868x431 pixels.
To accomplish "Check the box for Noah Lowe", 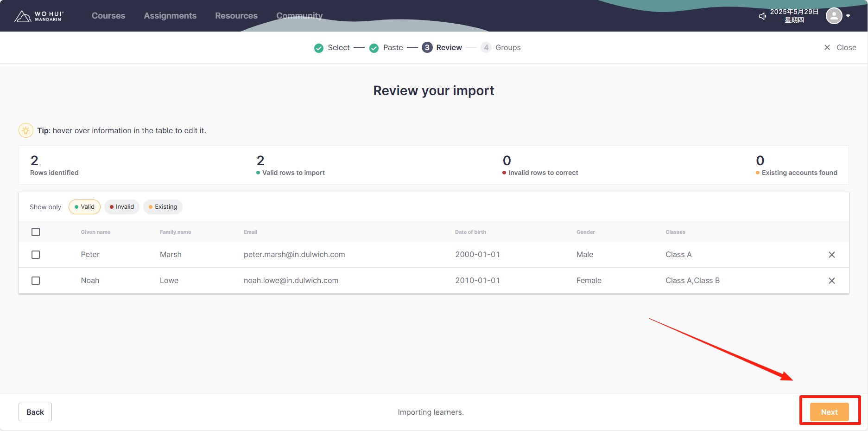I will pyautogui.click(x=36, y=281).
